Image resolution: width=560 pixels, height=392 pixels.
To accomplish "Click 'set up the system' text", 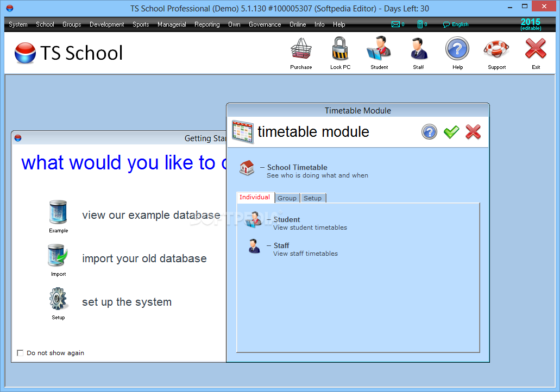I will pyautogui.click(x=127, y=302).
